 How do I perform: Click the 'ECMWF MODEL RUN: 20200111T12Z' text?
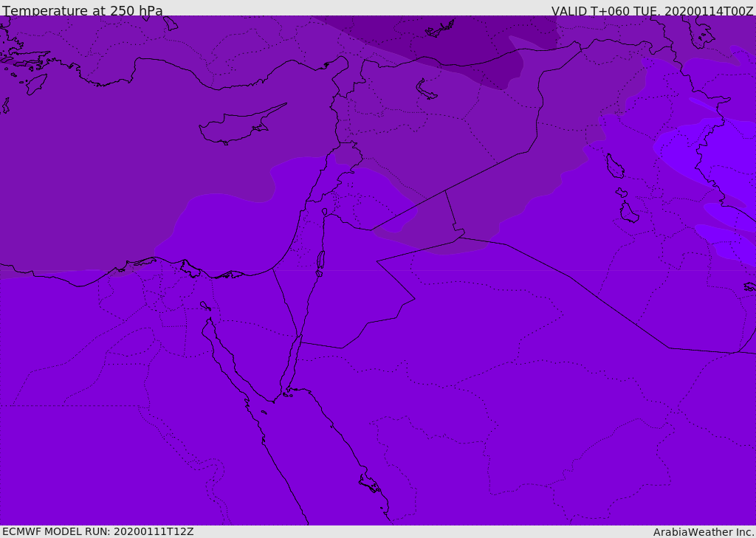point(98,532)
